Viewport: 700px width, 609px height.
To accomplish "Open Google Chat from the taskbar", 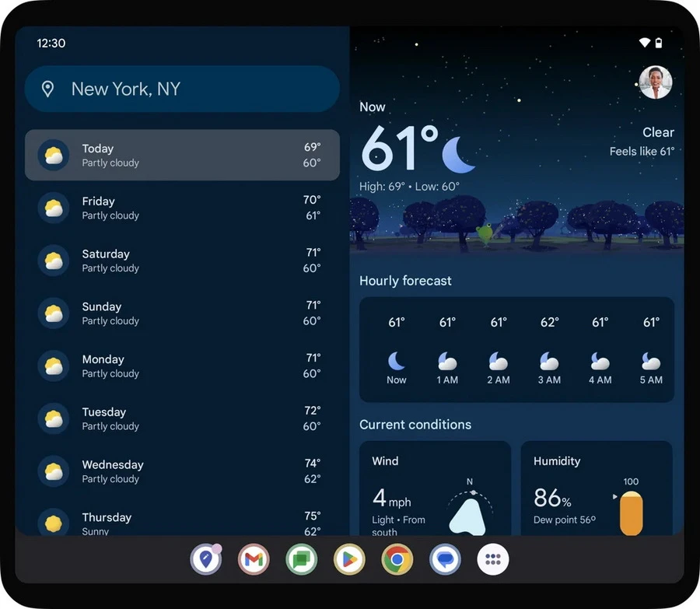I will [x=301, y=559].
